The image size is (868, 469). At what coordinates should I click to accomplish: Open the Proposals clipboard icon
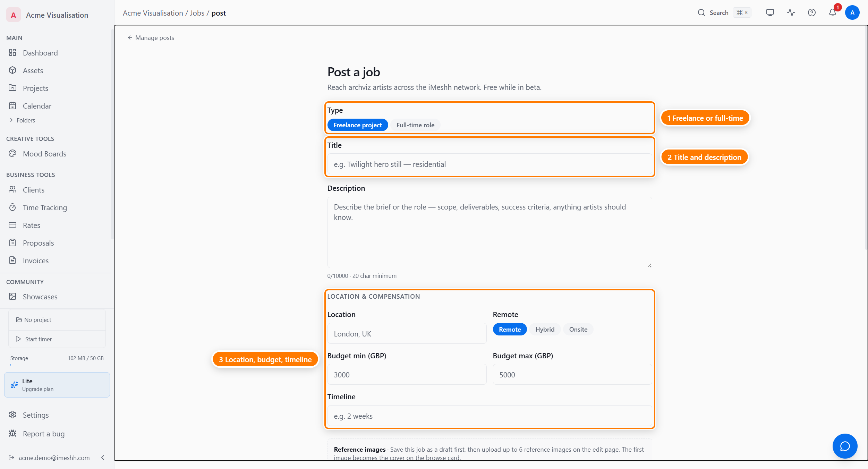12,243
